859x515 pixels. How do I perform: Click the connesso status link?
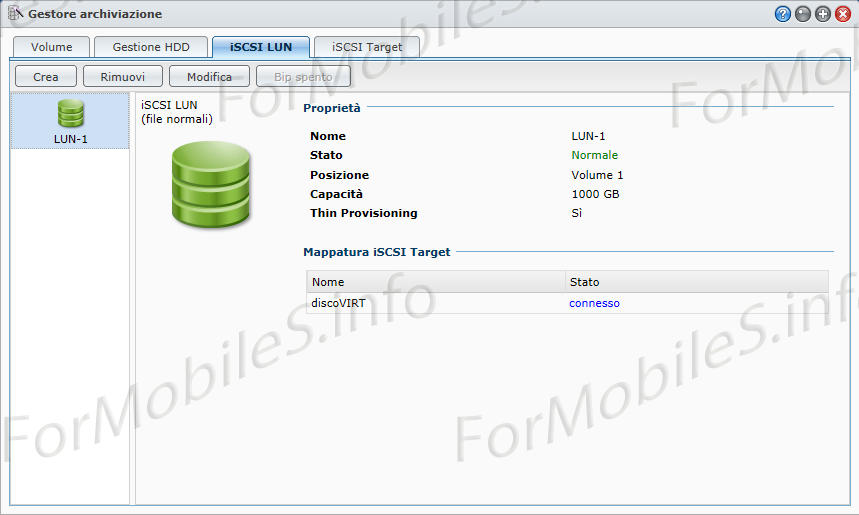(595, 303)
